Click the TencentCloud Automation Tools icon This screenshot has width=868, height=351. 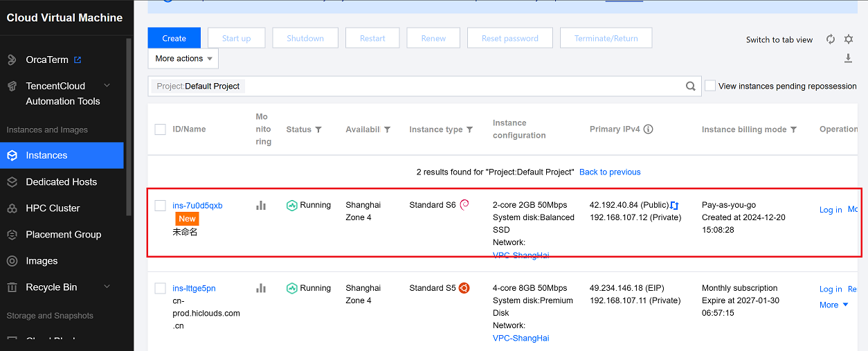(x=12, y=87)
